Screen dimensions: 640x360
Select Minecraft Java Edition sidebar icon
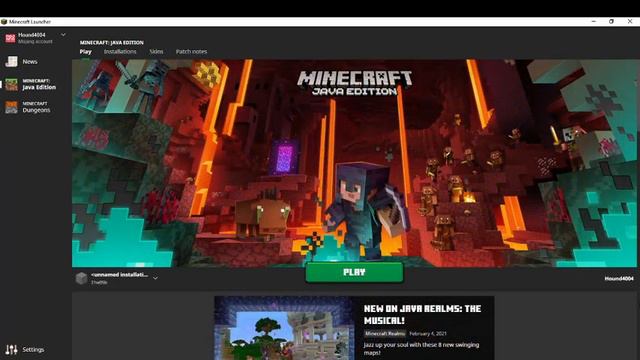tap(11, 84)
